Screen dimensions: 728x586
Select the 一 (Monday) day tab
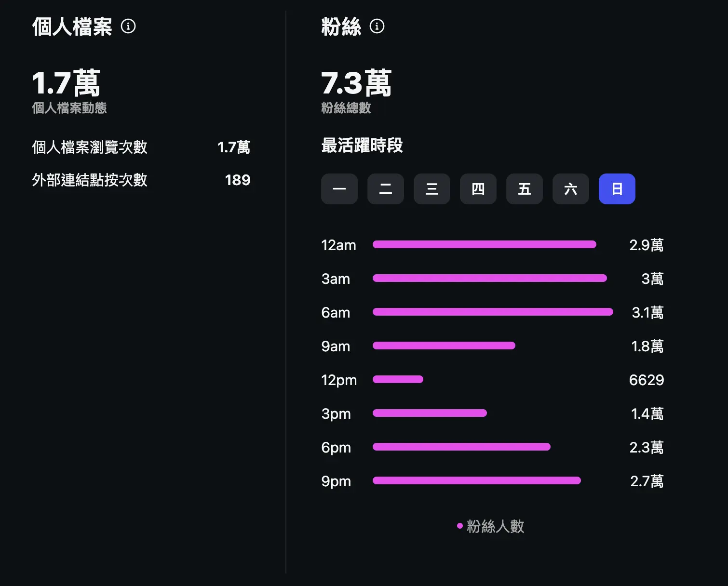click(339, 189)
